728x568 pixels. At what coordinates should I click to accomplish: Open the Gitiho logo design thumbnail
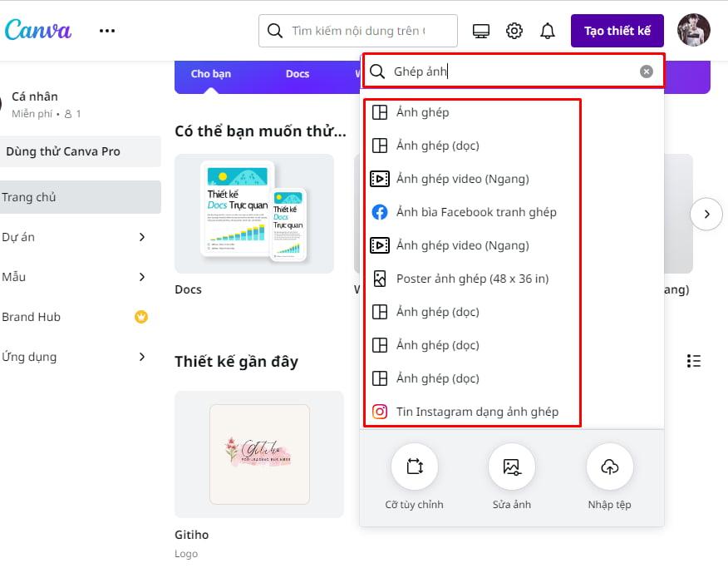click(x=259, y=454)
